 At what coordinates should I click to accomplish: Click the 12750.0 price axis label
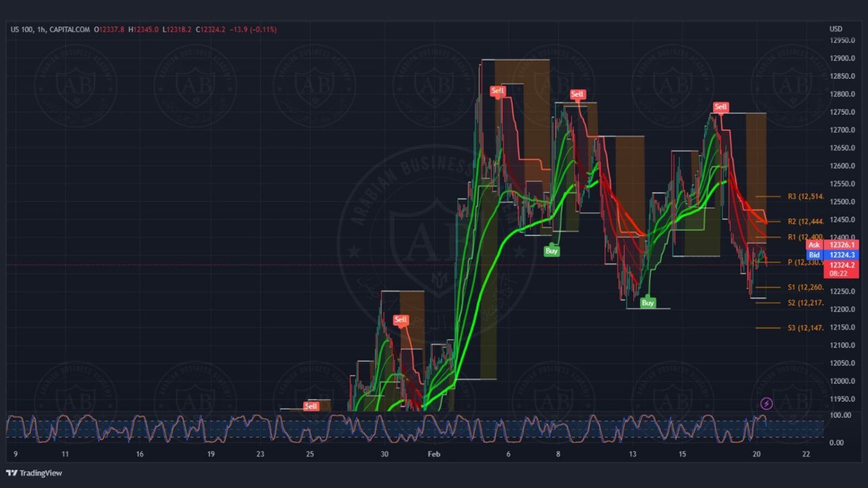pos(843,112)
